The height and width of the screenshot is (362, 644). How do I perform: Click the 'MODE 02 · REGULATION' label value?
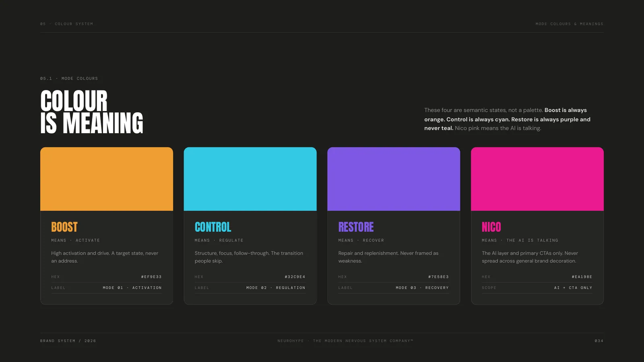click(x=276, y=288)
